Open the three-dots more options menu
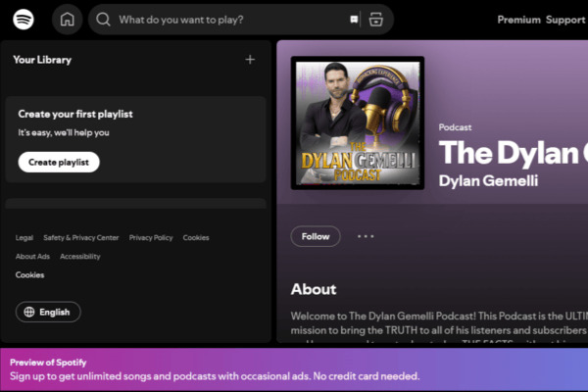The image size is (588, 392). pos(366,236)
